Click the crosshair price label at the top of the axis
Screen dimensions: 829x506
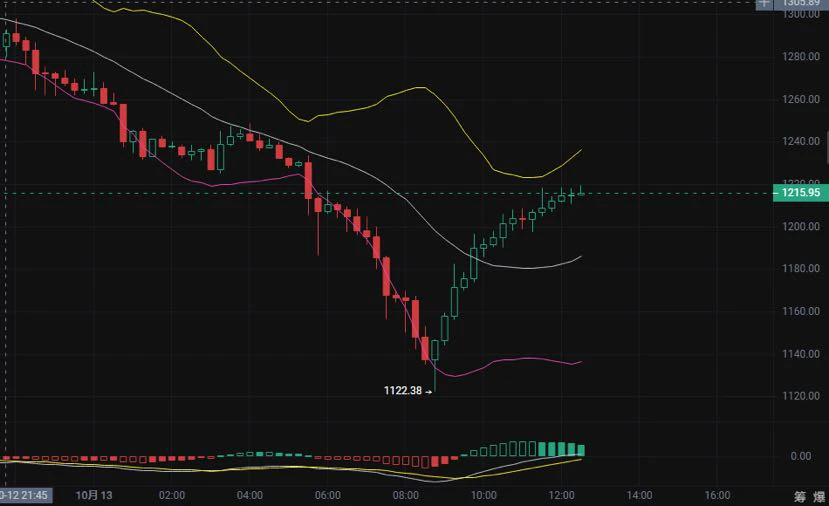(x=801, y=3)
